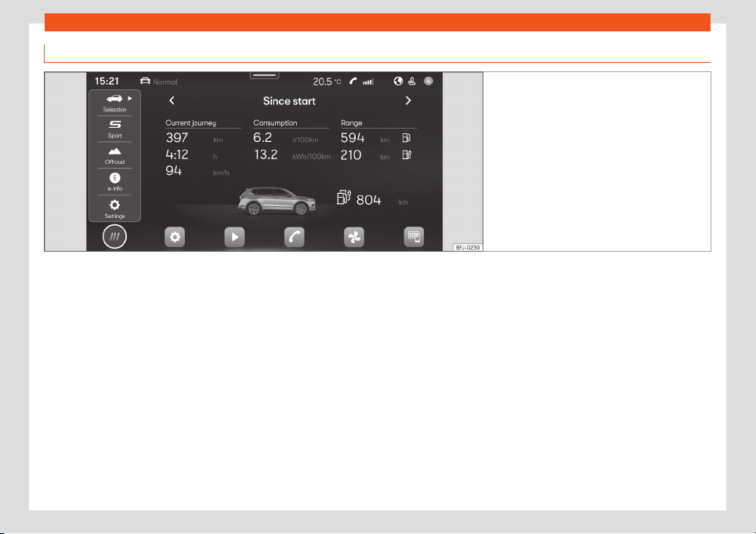The image size is (756, 534).
Task: Open the gear settings shortcut in bottom bar
Action: coord(175,237)
